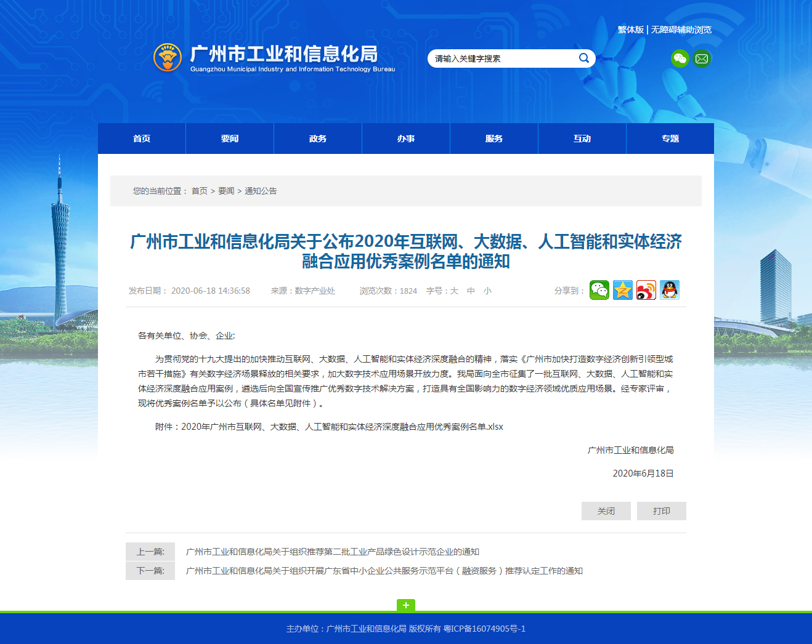Open the 政务 navigation tab
This screenshot has height=644, width=812.
point(318,139)
